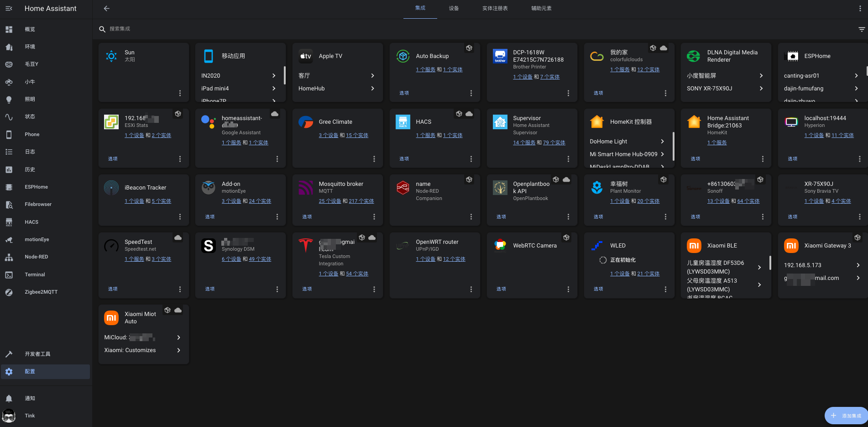This screenshot has width=868, height=427.
Task: Open the top-right overflow menu
Action: click(860, 8)
